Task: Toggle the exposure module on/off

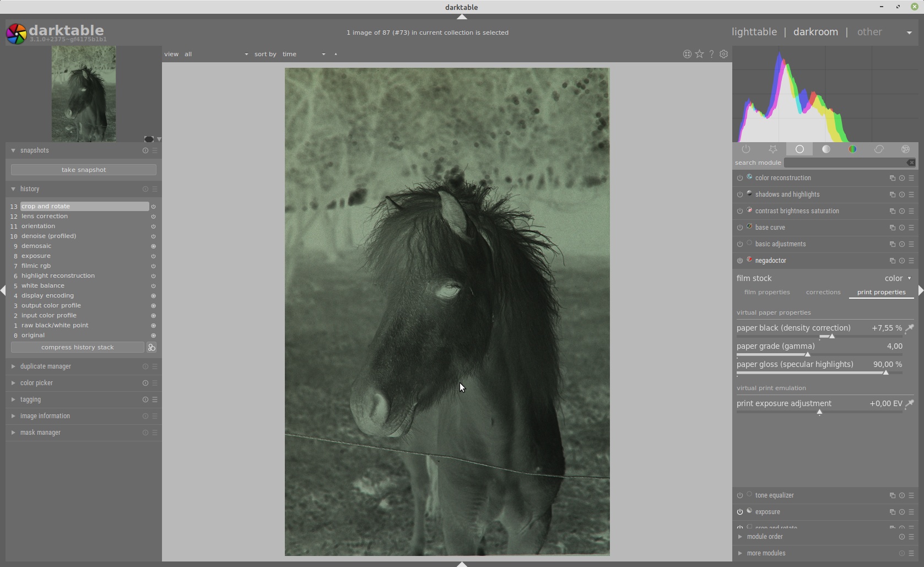Action: (740, 512)
